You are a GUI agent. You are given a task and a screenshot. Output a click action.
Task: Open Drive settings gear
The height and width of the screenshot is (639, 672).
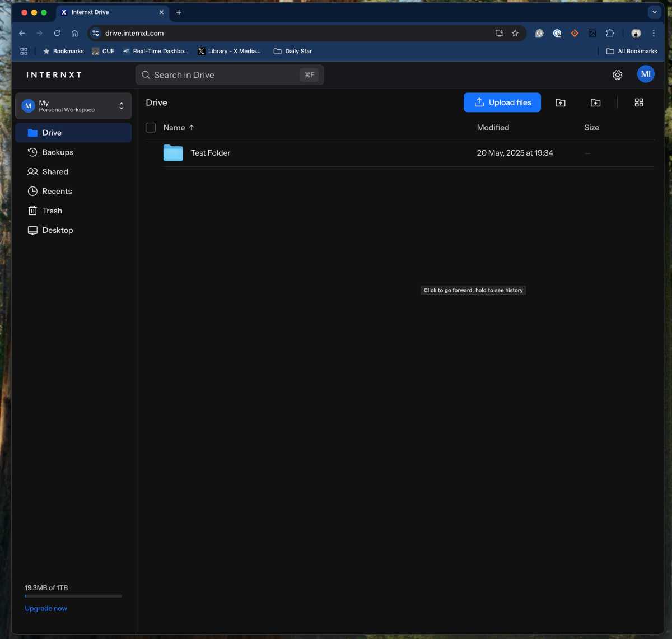[x=617, y=74]
